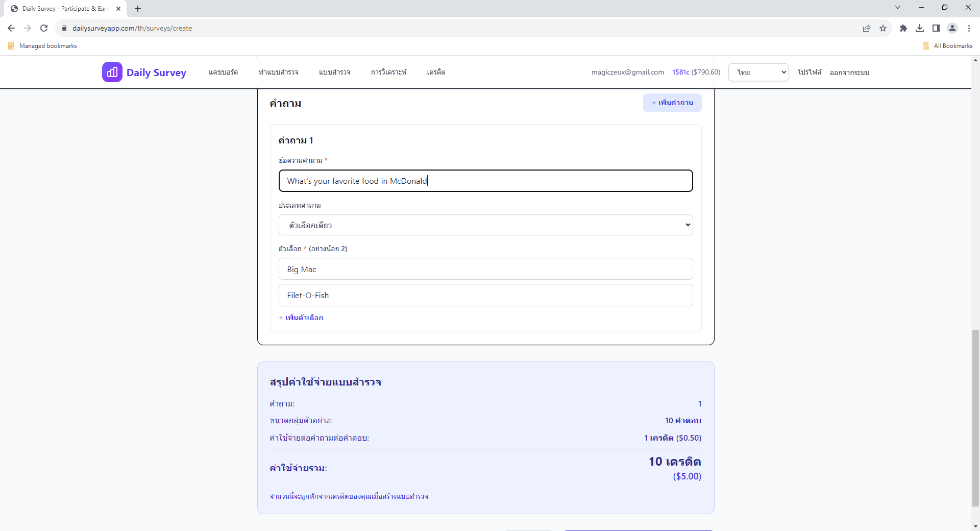
Task: Click the ($5.00) total amount
Action: [x=687, y=476]
